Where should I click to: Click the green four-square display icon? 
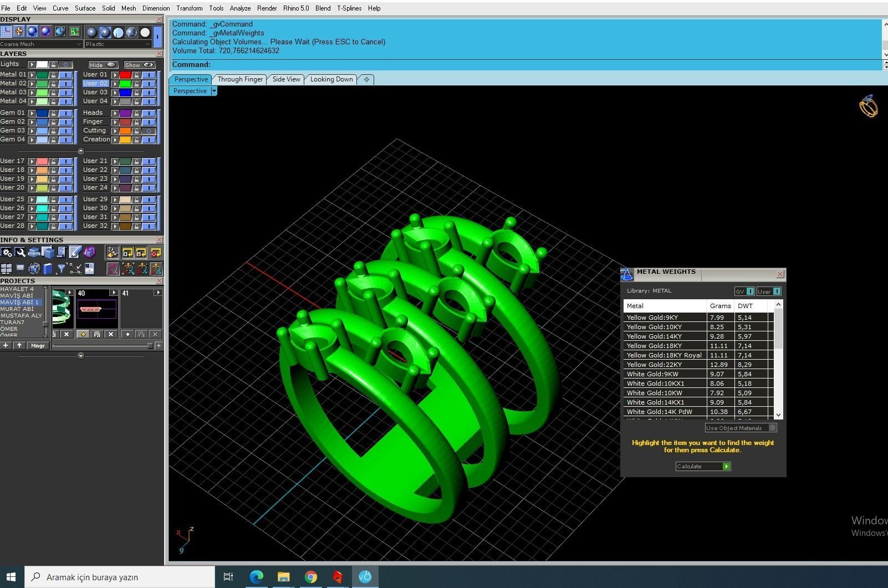click(74, 32)
